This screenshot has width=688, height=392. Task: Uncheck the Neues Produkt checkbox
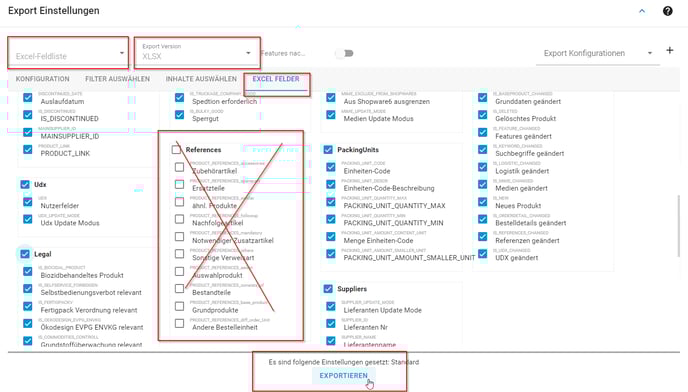[483, 202]
